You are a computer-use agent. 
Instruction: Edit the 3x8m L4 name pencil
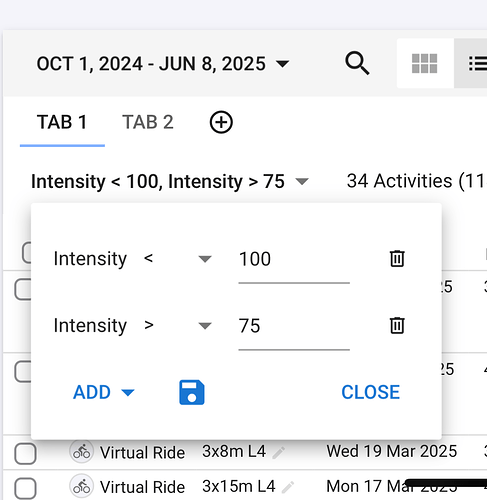pos(279,453)
